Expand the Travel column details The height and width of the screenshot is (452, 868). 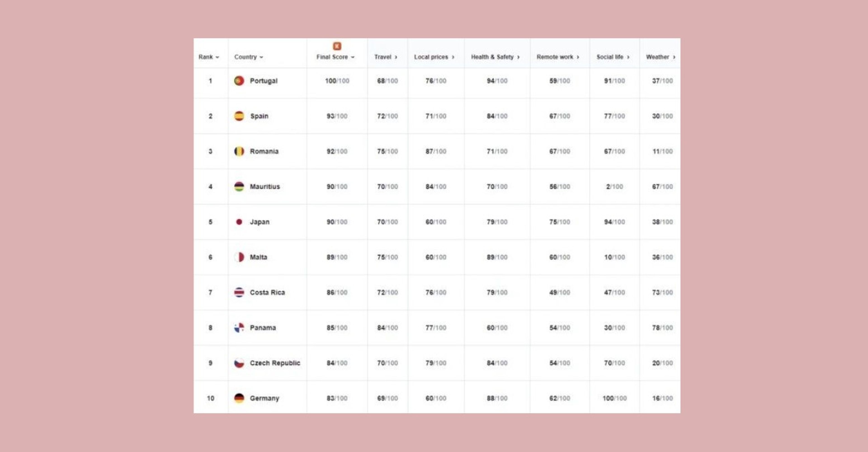pos(386,57)
